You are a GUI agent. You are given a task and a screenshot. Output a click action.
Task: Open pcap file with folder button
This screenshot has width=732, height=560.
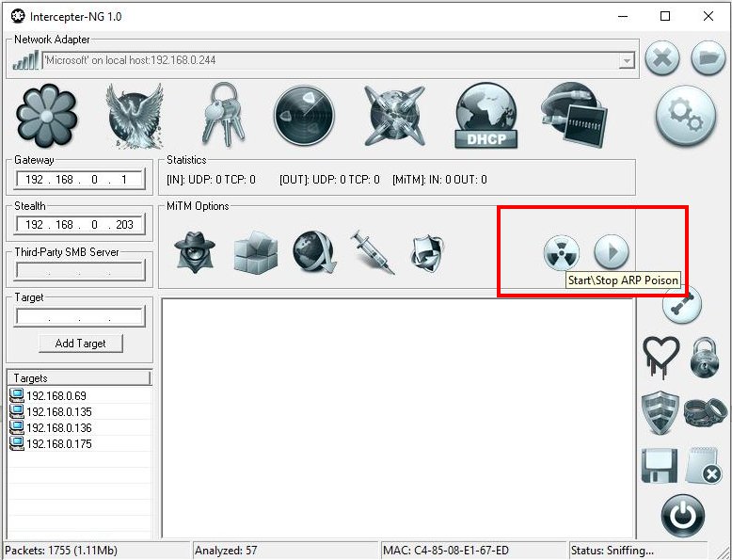point(708,58)
